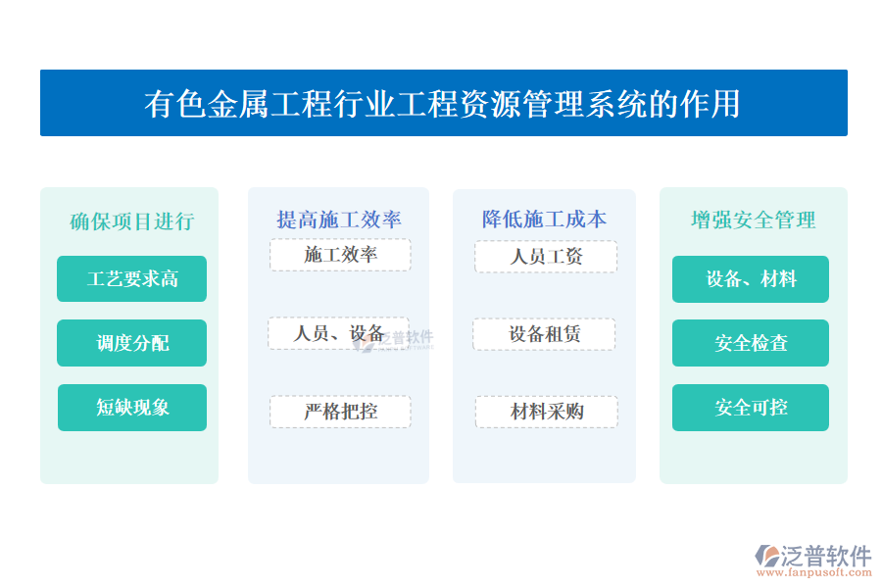882x588 pixels.
Task: Click the blue title banner 有色金属工程行业工程资源管理系统的作用
Action: click(x=443, y=103)
